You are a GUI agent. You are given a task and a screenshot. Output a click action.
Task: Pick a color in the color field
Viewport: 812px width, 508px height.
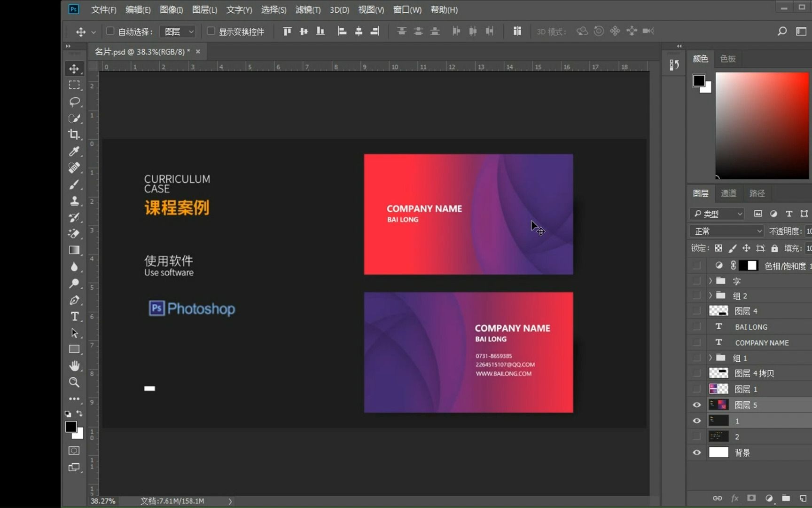762,126
